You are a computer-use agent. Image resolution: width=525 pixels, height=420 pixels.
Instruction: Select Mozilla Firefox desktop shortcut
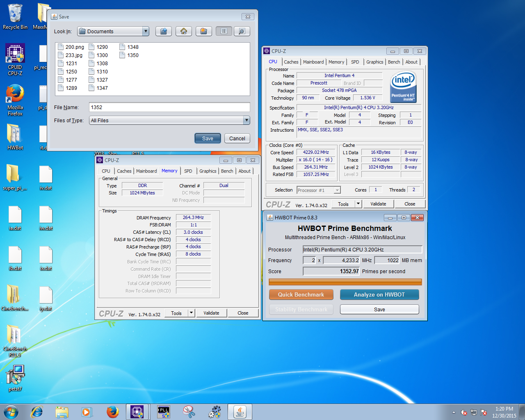(15, 100)
